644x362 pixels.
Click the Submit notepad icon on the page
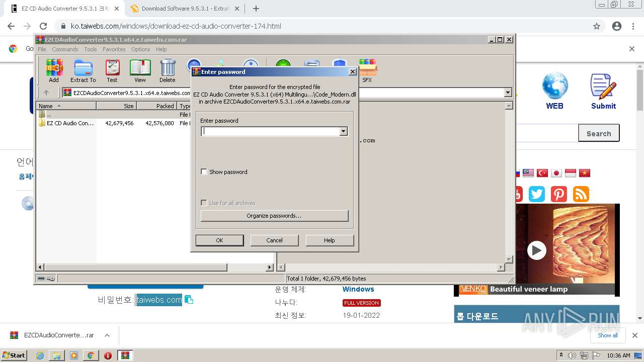[603, 91]
